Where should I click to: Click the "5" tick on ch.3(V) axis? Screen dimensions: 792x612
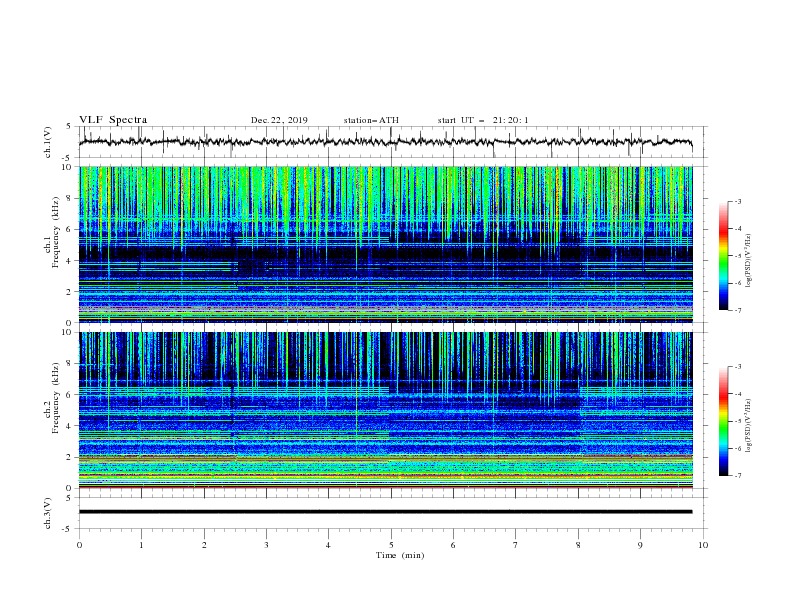tap(69, 497)
